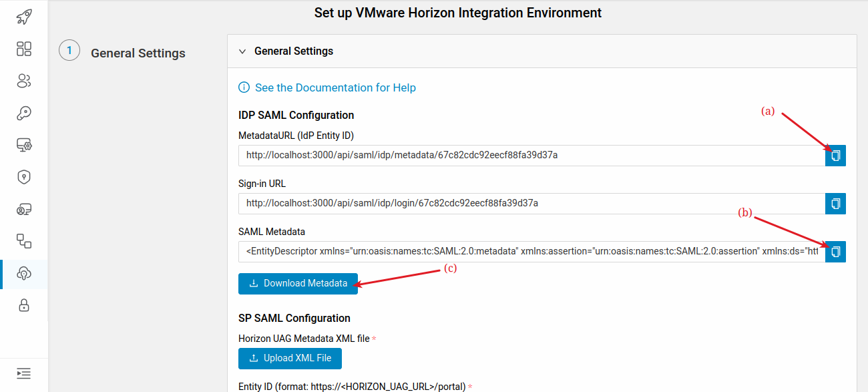Select the MetadataURL input field
868x392 pixels.
click(531, 156)
